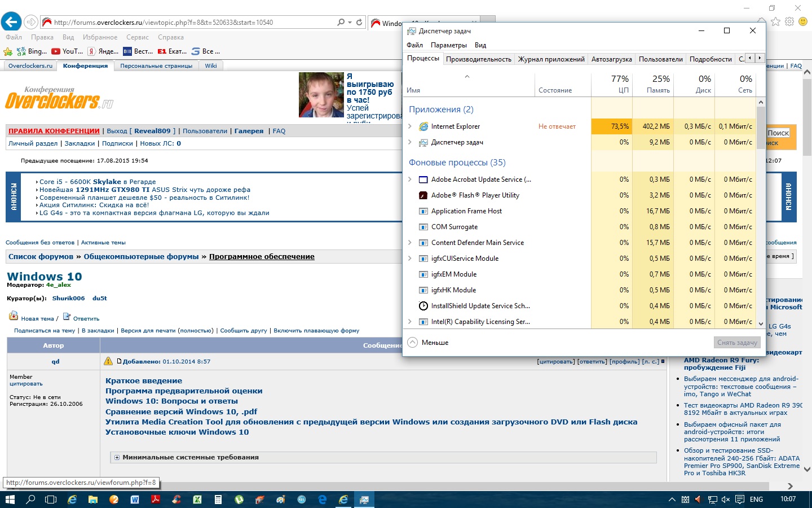The width and height of the screenshot is (812, 508).
Task: Launch File Explorer from the taskbar
Action: (93, 500)
